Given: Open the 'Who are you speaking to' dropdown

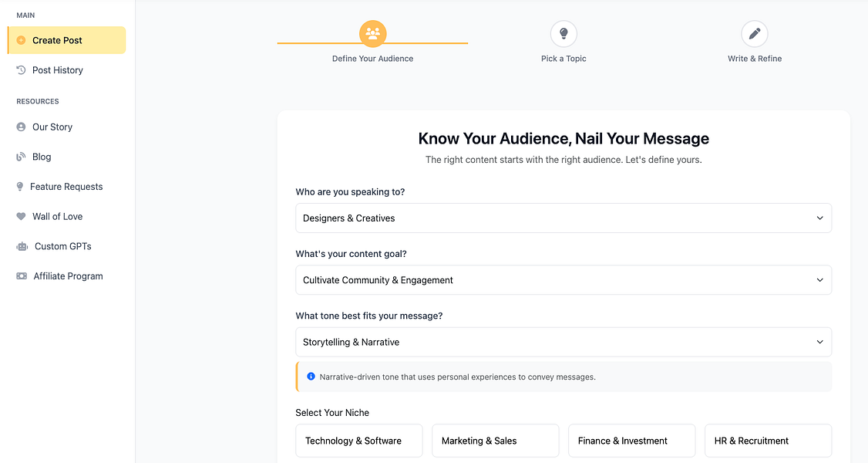Looking at the screenshot, I should tap(564, 218).
